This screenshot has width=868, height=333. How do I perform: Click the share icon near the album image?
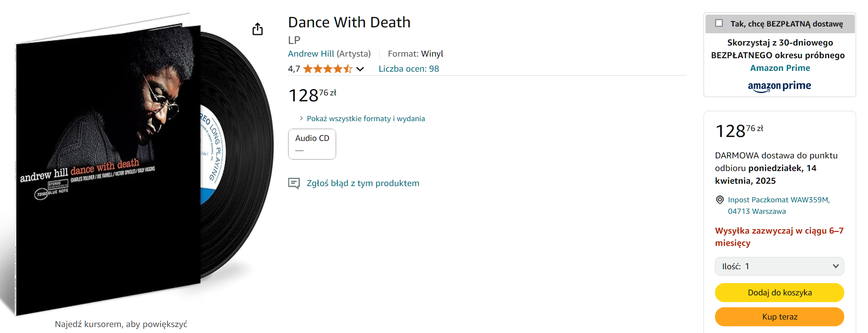(258, 29)
